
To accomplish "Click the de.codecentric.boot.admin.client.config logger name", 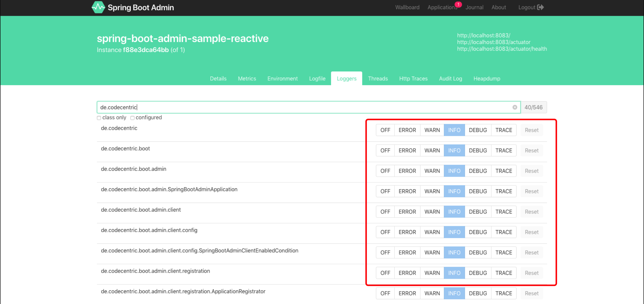I will tap(149, 230).
